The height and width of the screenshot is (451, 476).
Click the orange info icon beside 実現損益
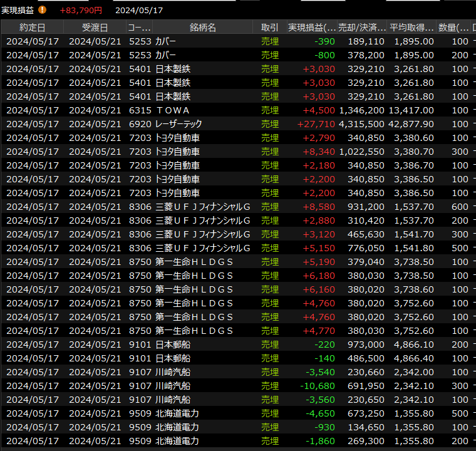point(42,10)
